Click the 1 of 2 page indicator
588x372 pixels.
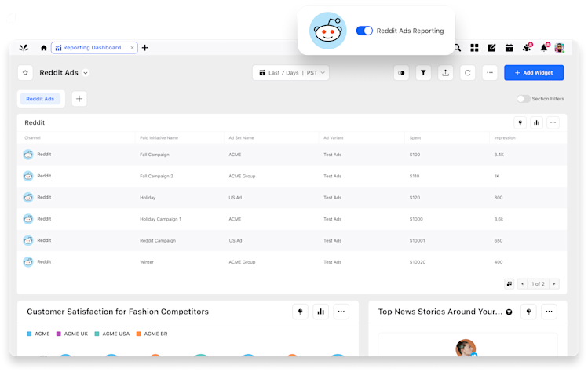click(x=538, y=284)
